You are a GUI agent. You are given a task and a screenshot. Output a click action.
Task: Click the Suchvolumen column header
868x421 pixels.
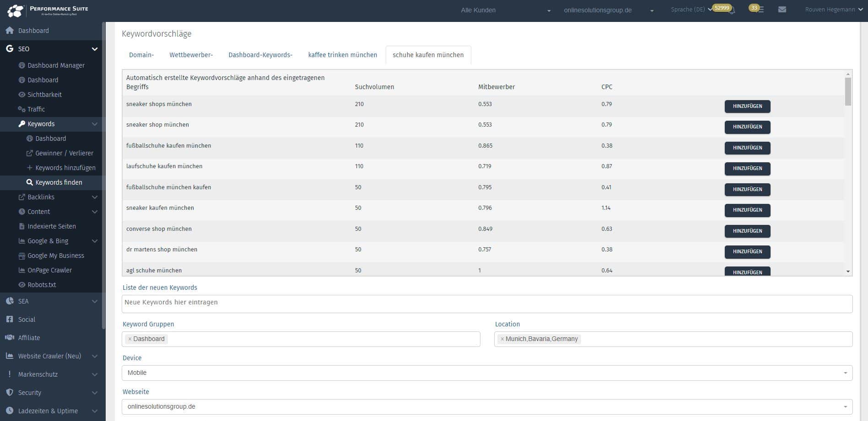(374, 87)
